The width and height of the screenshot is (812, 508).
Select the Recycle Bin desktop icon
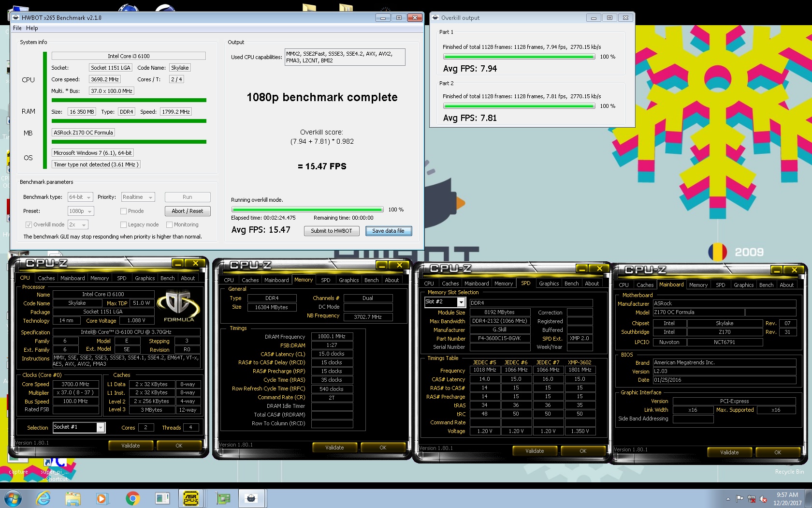pyautogui.click(x=789, y=472)
